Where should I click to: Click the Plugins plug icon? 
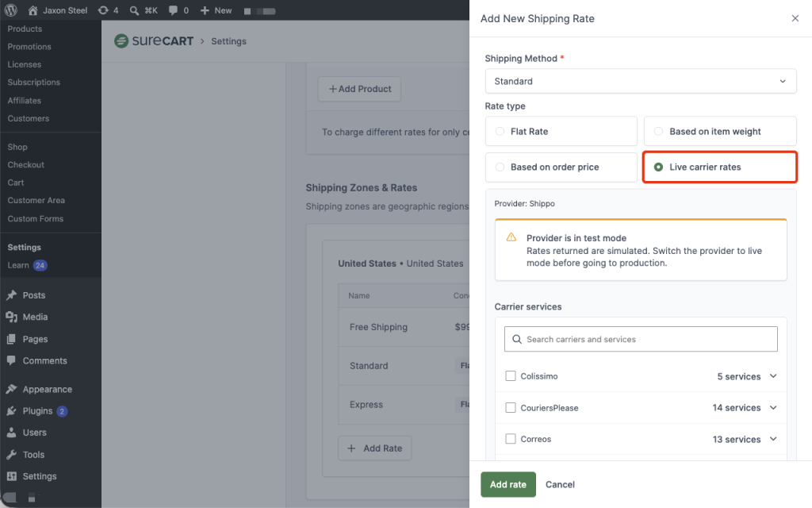pos(11,411)
